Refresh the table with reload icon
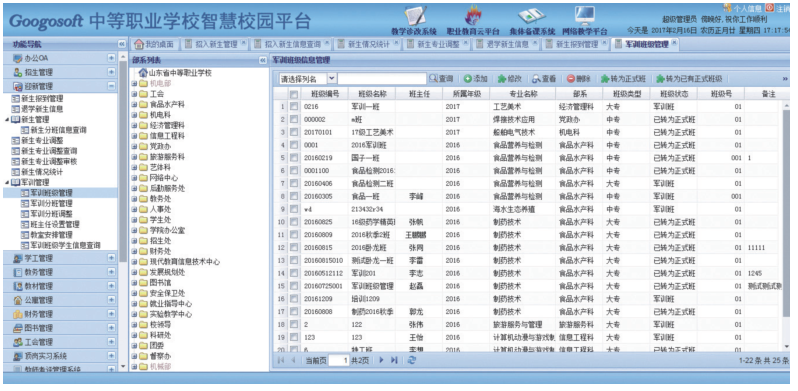 (x=412, y=360)
